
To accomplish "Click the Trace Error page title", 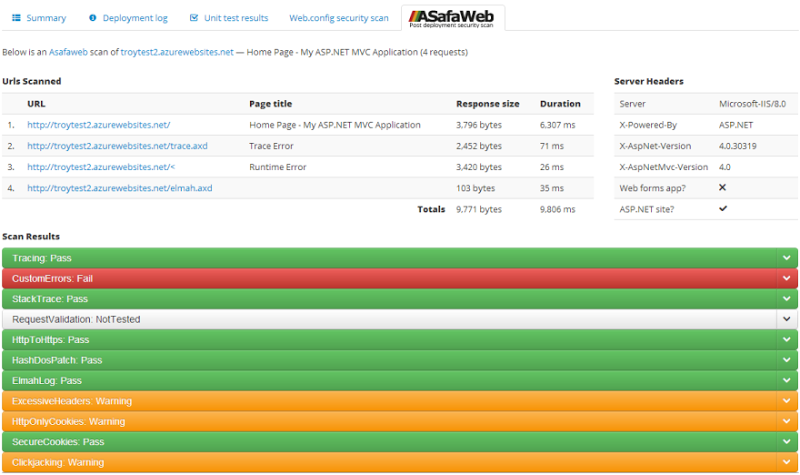I will [271, 146].
